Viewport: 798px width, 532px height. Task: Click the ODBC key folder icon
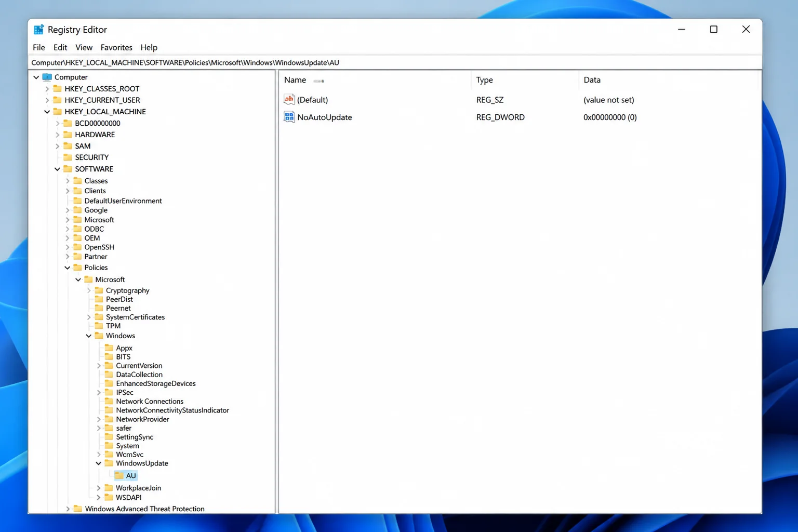77,229
